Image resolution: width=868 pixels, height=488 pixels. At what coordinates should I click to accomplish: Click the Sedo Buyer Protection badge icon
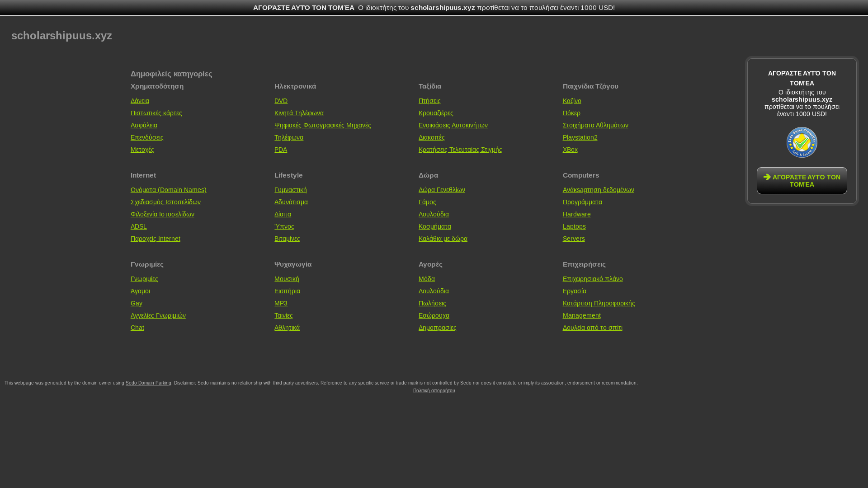[x=802, y=142]
